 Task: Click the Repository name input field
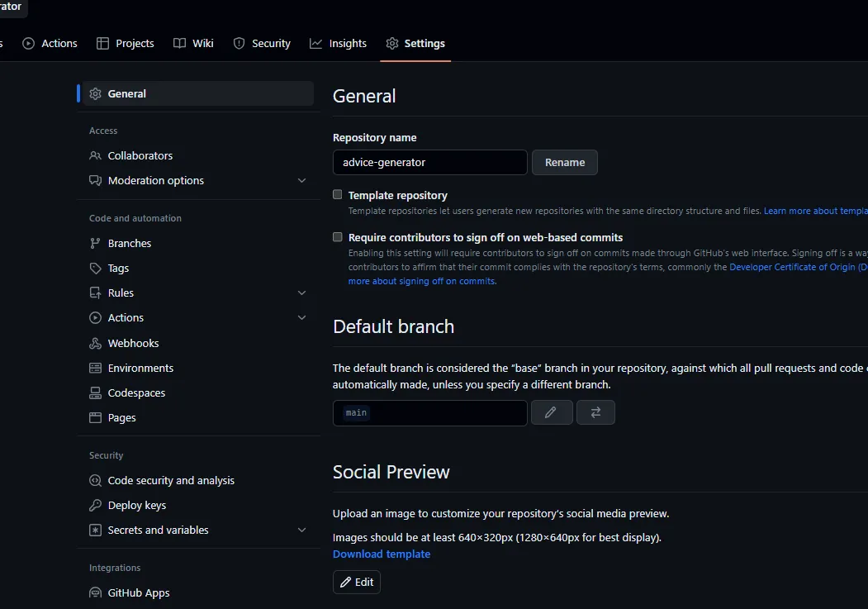pyautogui.click(x=429, y=162)
